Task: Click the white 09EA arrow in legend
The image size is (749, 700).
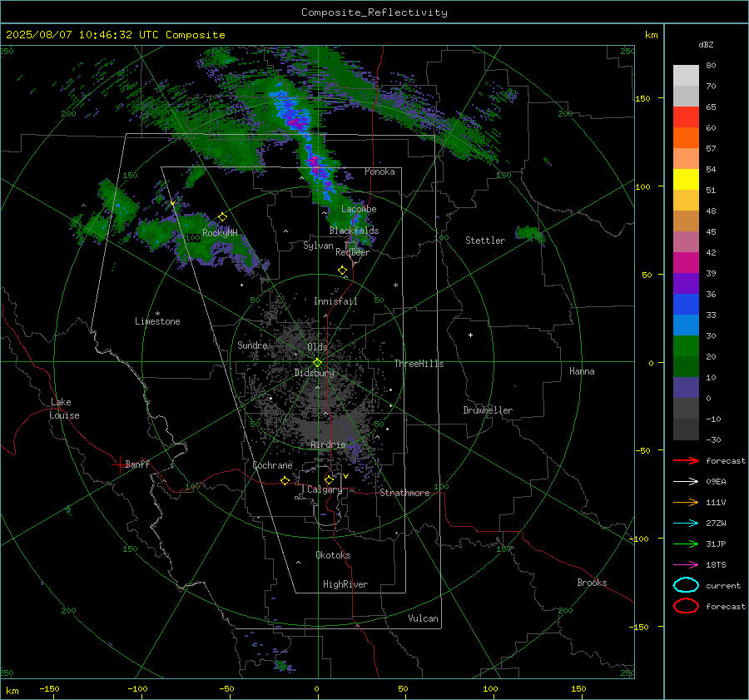Action: [686, 482]
